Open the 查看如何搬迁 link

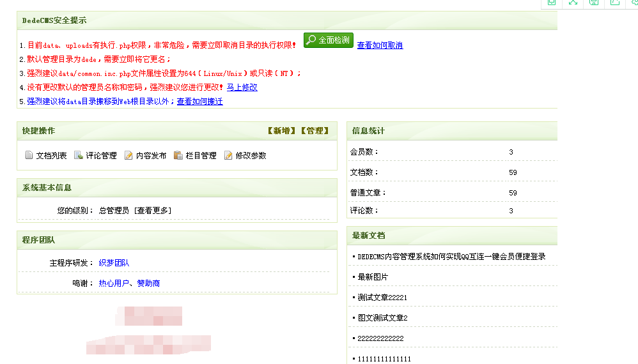(x=200, y=102)
